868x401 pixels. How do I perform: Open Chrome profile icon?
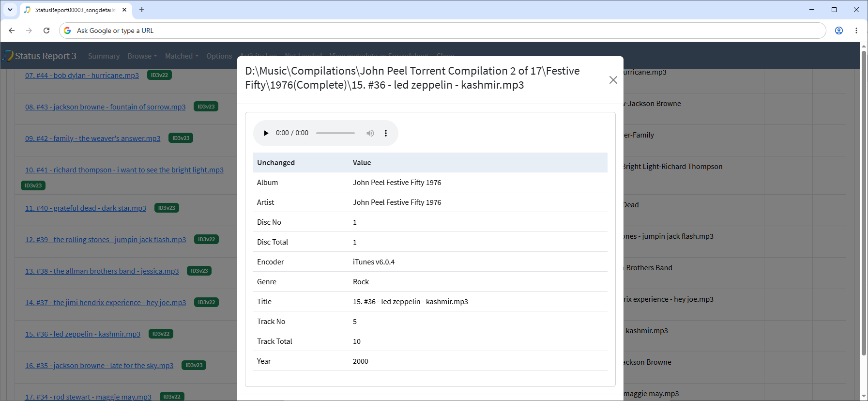tap(839, 31)
